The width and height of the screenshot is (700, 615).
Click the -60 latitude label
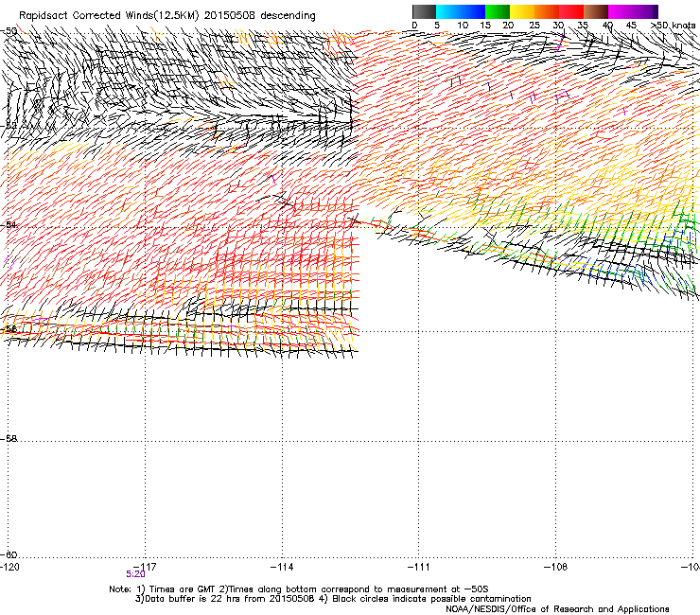[9, 554]
